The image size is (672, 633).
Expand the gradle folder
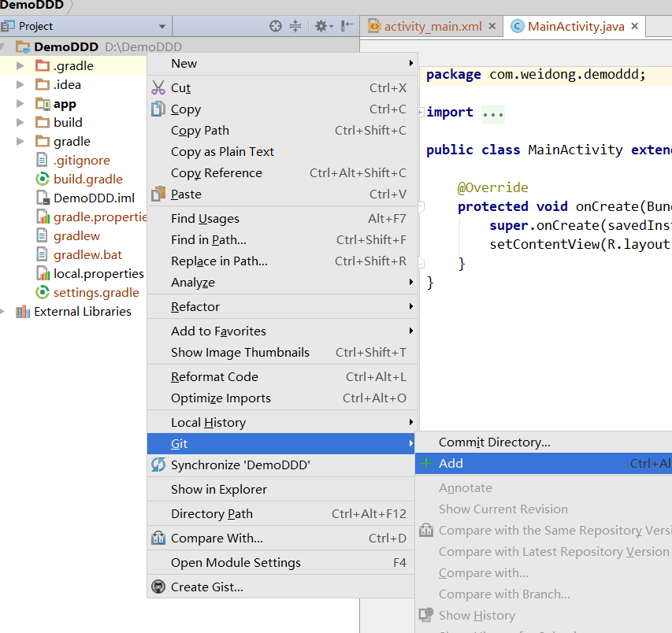(20, 141)
